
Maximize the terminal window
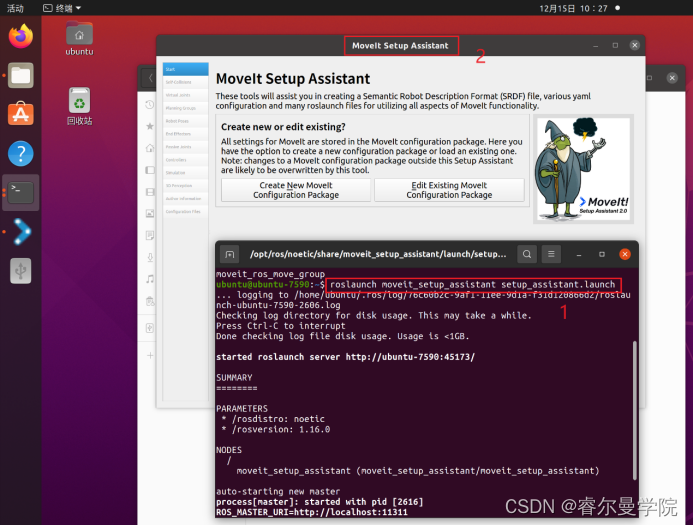coord(602,254)
